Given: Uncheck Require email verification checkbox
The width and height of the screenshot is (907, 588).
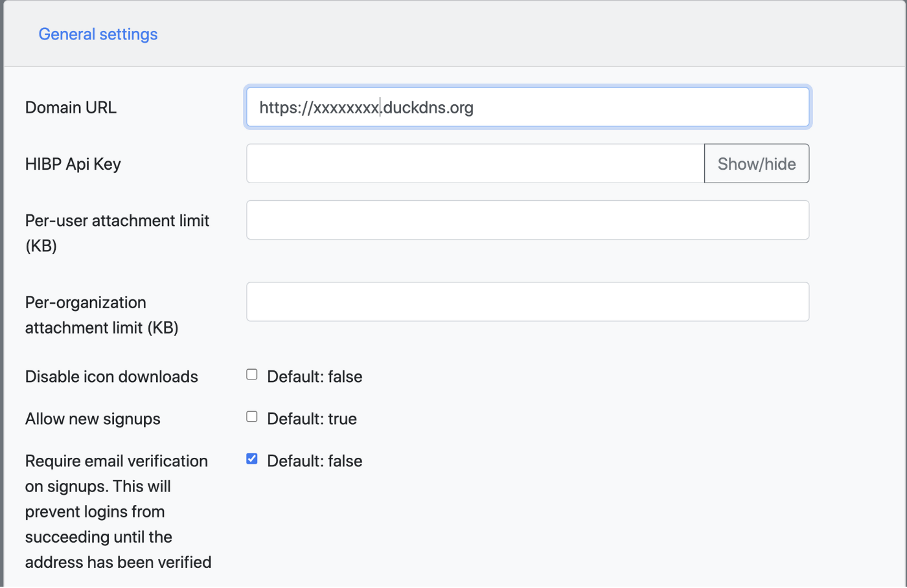Looking at the screenshot, I should pyautogui.click(x=252, y=459).
